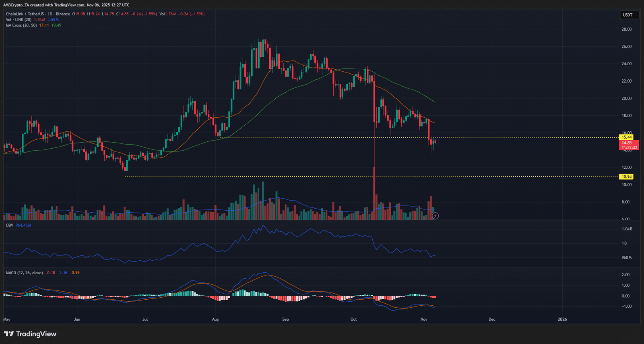Click the OBV value 964.45M

23,225
